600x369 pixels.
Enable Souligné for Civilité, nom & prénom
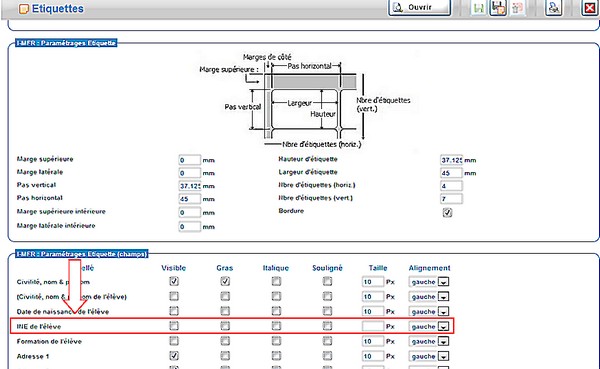pos(327,281)
